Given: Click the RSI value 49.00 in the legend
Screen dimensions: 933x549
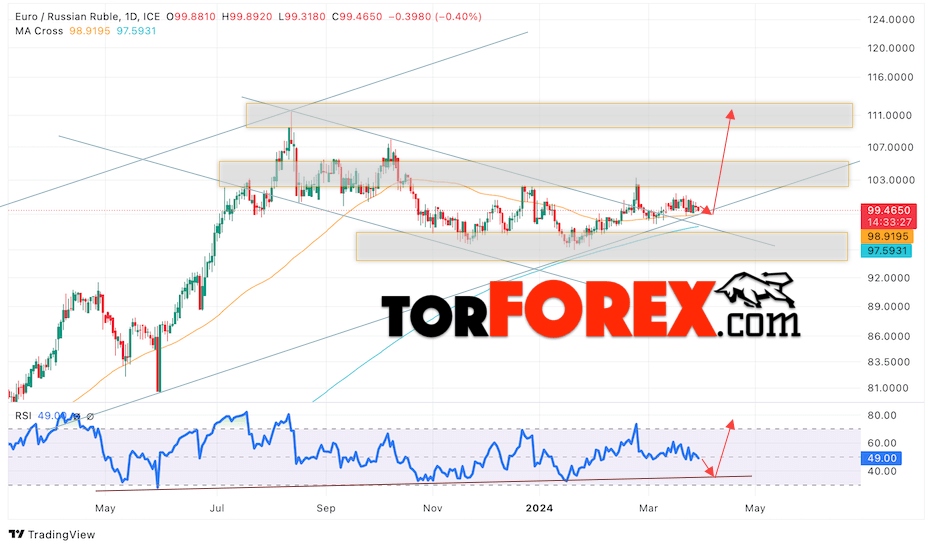Looking at the screenshot, I should coord(51,416).
